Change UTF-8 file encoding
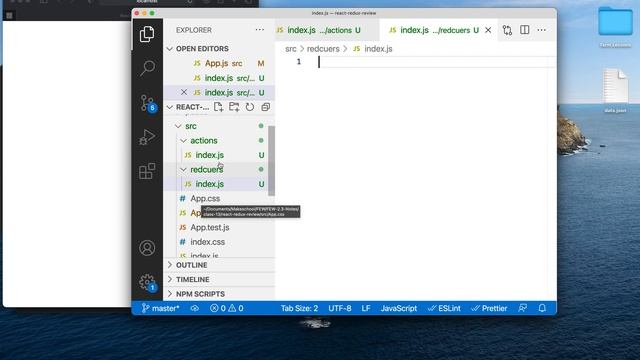This screenshot has width=640, height=360. point(340,308)
